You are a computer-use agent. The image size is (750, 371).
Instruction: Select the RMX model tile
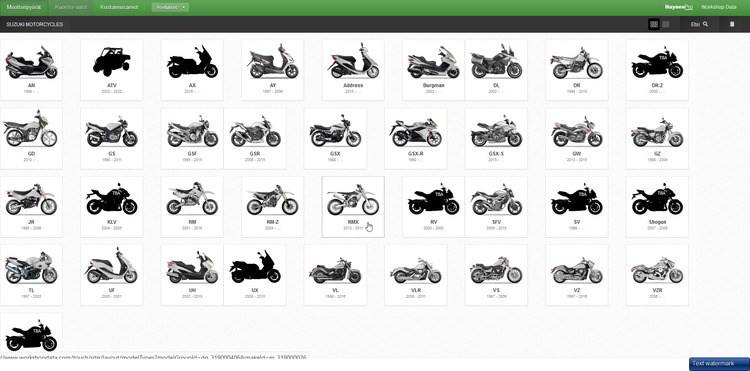(x=353, y=207)
